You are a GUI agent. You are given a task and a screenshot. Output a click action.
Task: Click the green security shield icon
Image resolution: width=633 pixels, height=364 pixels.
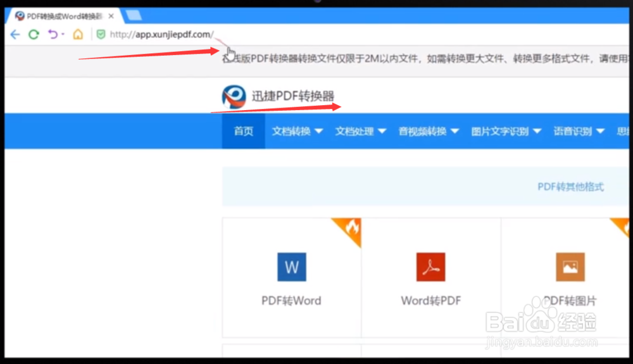(101, 34)
